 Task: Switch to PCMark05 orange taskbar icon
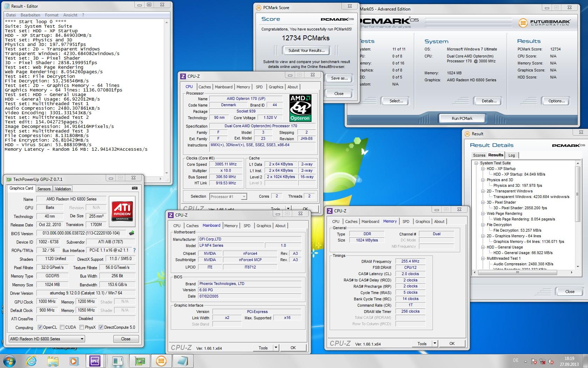[161, 361]
